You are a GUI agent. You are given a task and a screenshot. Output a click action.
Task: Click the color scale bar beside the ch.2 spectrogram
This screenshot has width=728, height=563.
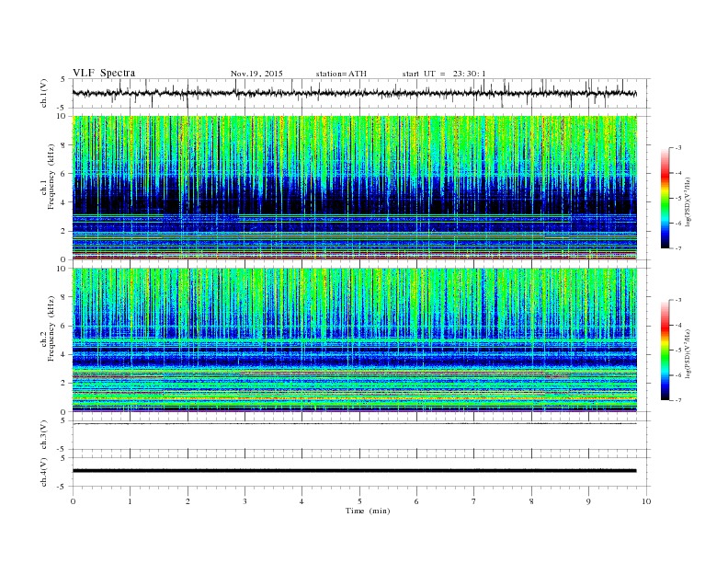[665, 350]
